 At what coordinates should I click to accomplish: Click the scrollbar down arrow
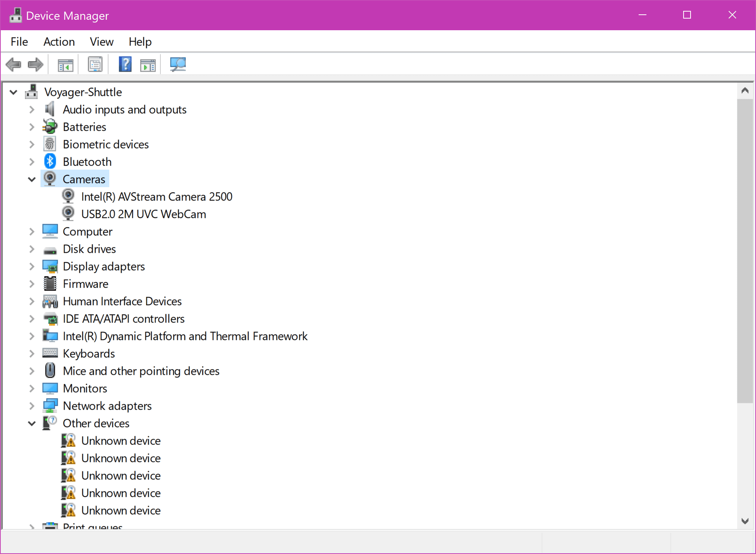pyautogui.click(x=744, y=521)
